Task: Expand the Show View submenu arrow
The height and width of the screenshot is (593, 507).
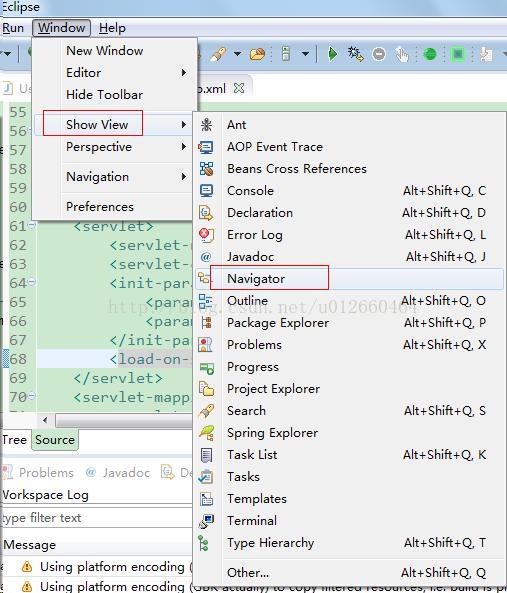Action: [184, 124]
